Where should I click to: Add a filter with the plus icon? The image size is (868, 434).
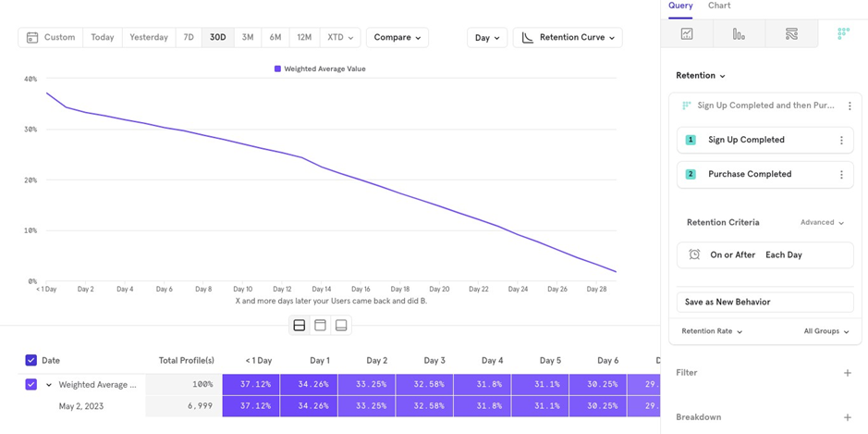847,373
